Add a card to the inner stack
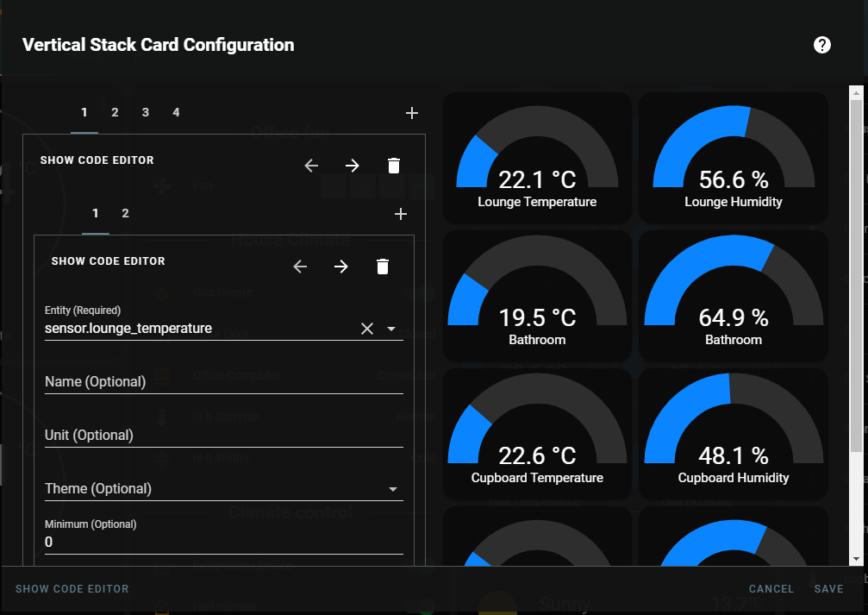The height and width of the screenshot is (615, 868). [400, 214]
